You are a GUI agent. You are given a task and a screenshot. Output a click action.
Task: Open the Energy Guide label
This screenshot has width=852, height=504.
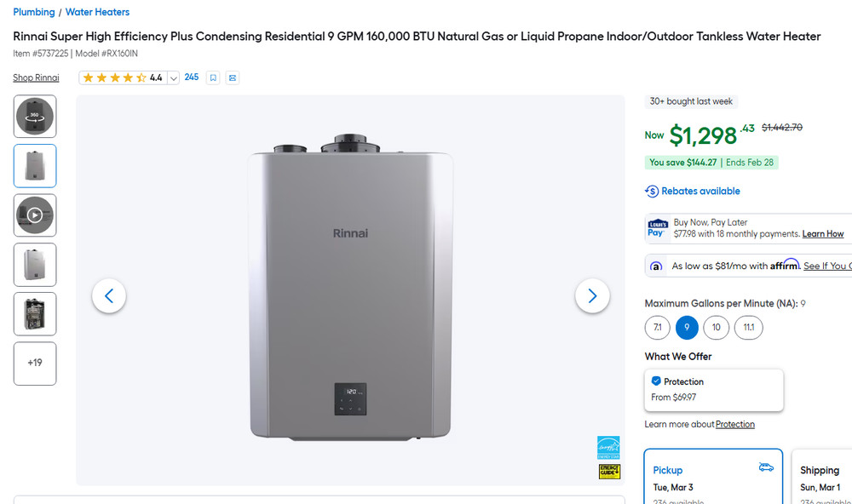(x=608, y=471)
